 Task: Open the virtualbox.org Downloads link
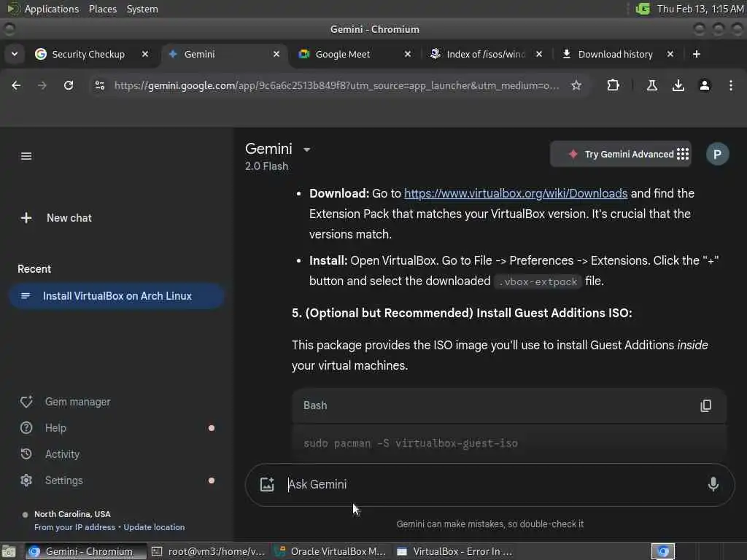click(516, 193)
